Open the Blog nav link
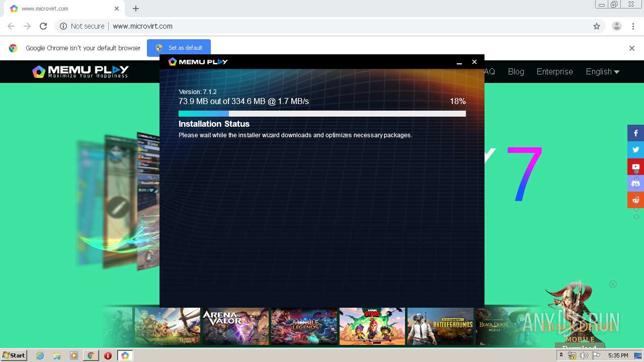 click(516, 71)
